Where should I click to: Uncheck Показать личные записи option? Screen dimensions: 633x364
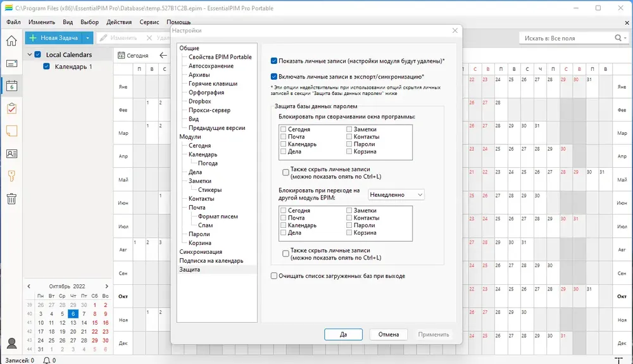[x=273, y=61]
